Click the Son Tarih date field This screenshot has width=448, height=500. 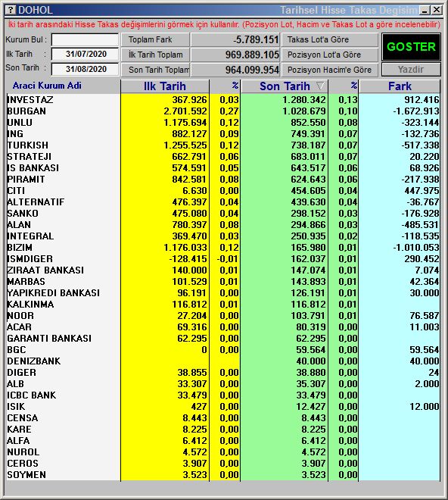click(85, 69)
